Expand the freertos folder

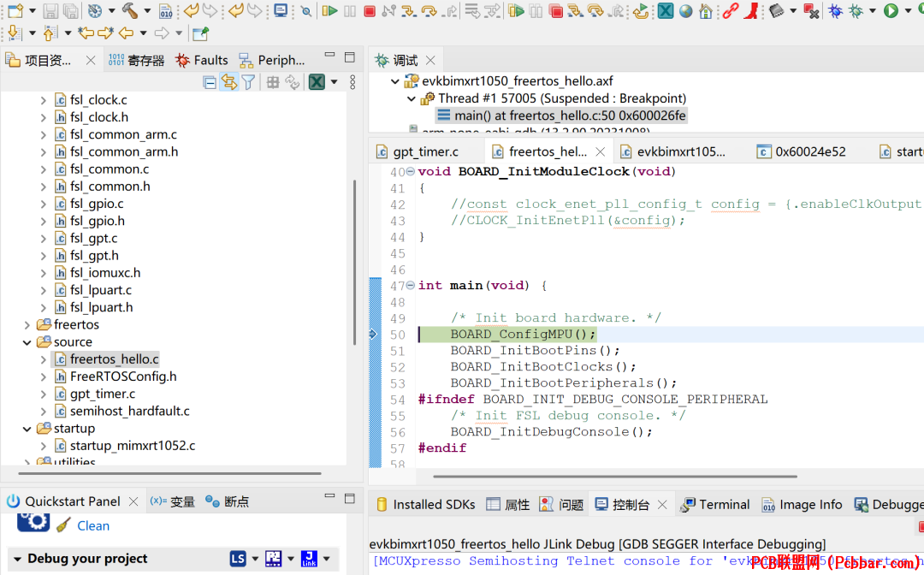click(x=27, y=324)
